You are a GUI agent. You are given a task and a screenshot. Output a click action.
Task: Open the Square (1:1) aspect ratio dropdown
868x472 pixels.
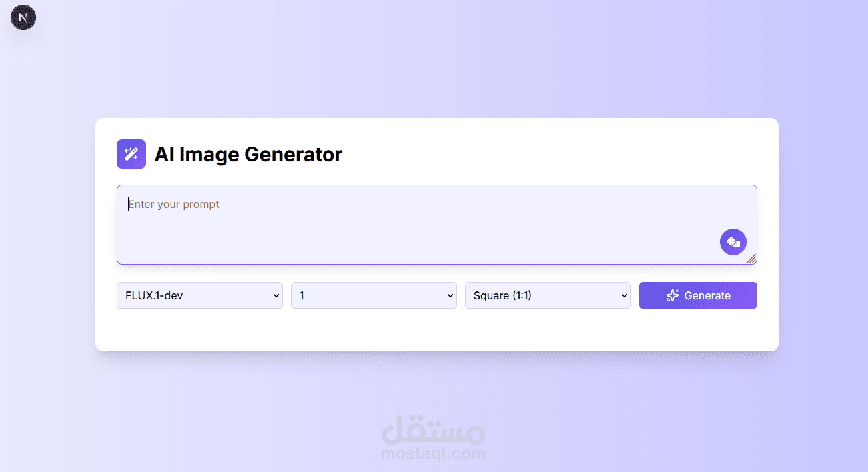[x=548, y=295]
